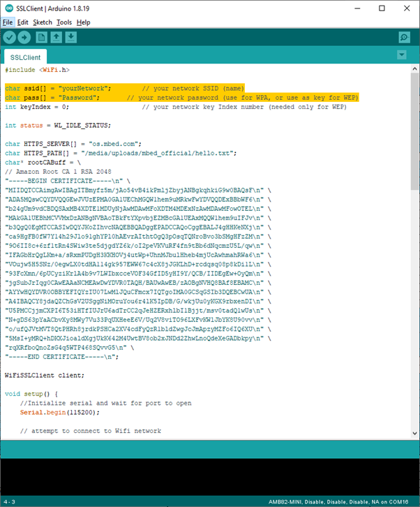Open the Sketch menu
This screenshot has height=507, width=420.
[42, 22]
